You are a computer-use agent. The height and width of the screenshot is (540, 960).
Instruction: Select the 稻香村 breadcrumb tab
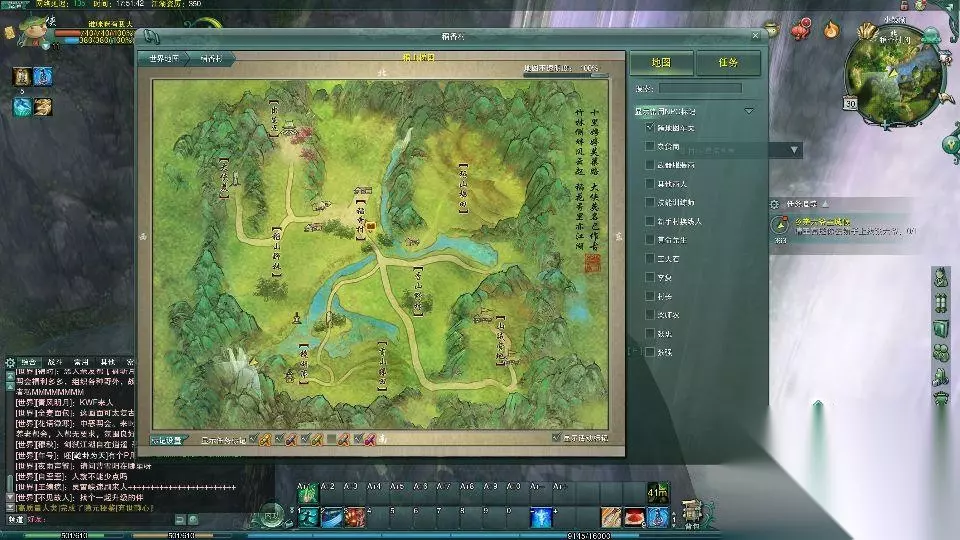[211, 59]
